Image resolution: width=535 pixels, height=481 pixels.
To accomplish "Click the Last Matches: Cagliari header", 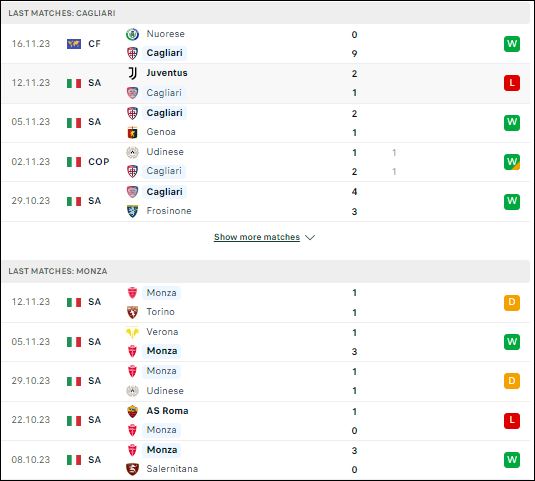I will (x=62, y=13).
